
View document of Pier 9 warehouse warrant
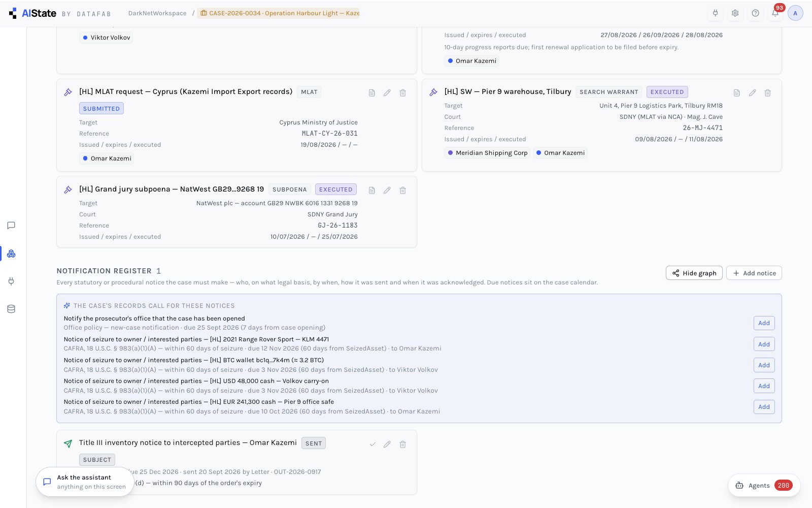(x=737, y=92)
